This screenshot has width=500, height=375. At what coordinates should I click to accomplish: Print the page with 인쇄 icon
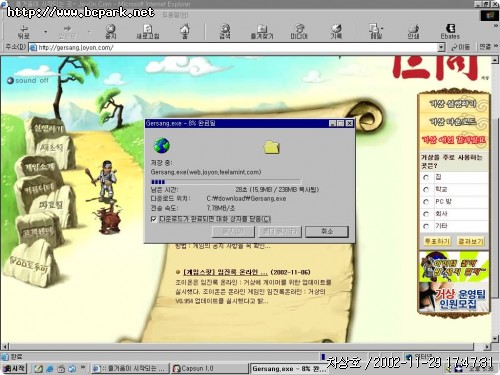tap(413, 31)
